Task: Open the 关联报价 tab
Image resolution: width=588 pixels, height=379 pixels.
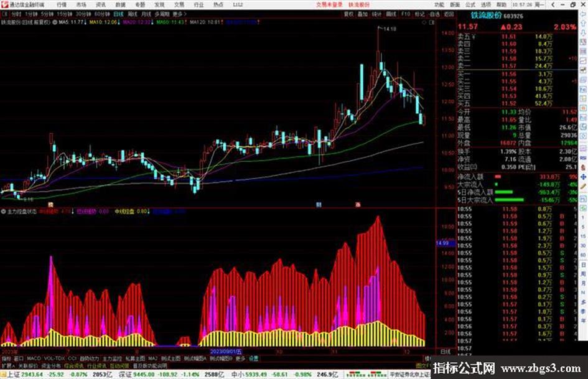Action: (28, 366)
